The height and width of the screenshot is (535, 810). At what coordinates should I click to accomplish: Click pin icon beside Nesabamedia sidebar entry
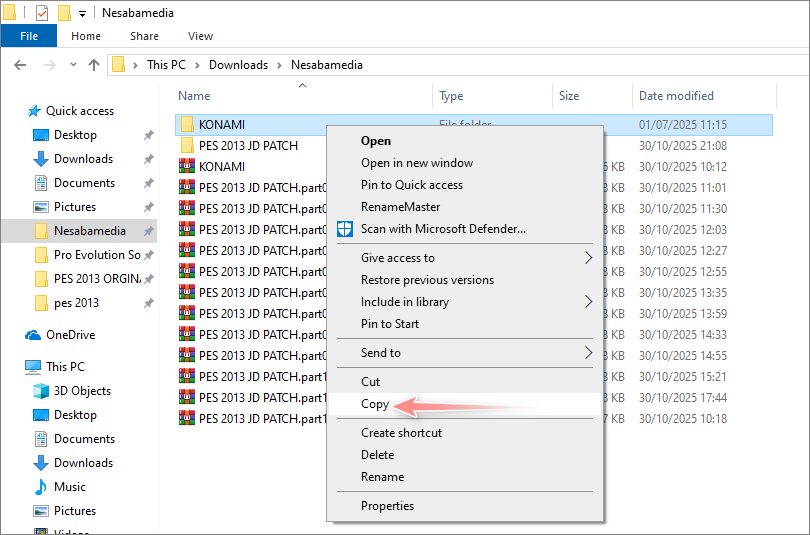(148, 231)
